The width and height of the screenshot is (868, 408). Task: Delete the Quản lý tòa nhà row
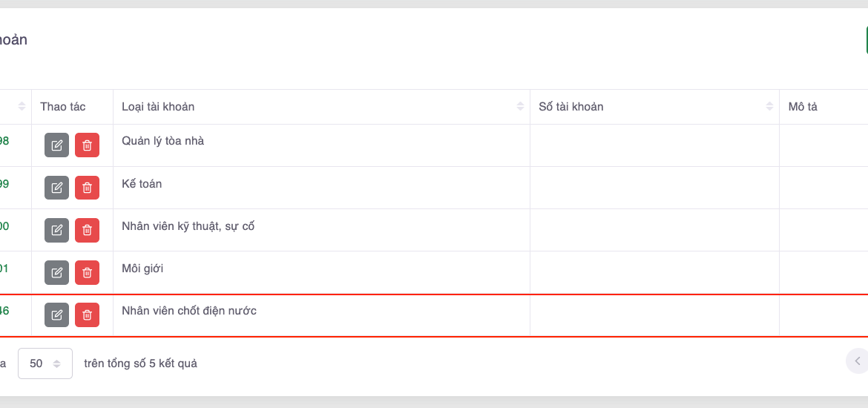click(x=87, y=145)
